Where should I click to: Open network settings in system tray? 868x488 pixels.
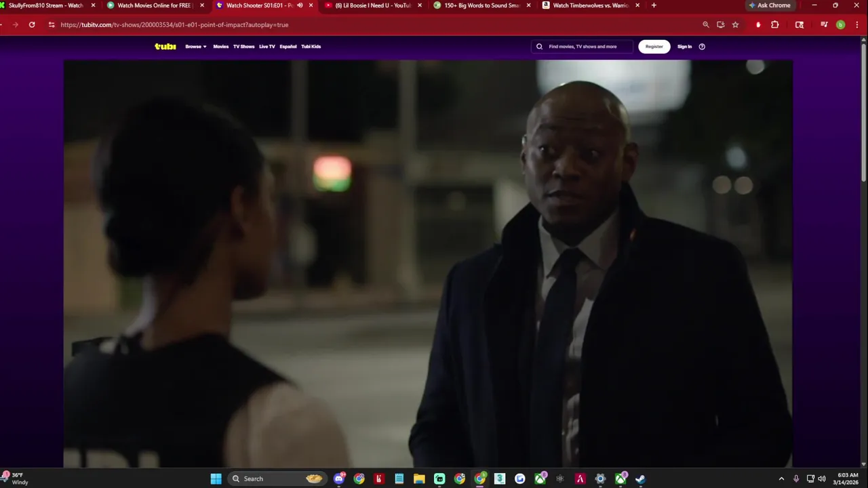(x=810, y=479)
